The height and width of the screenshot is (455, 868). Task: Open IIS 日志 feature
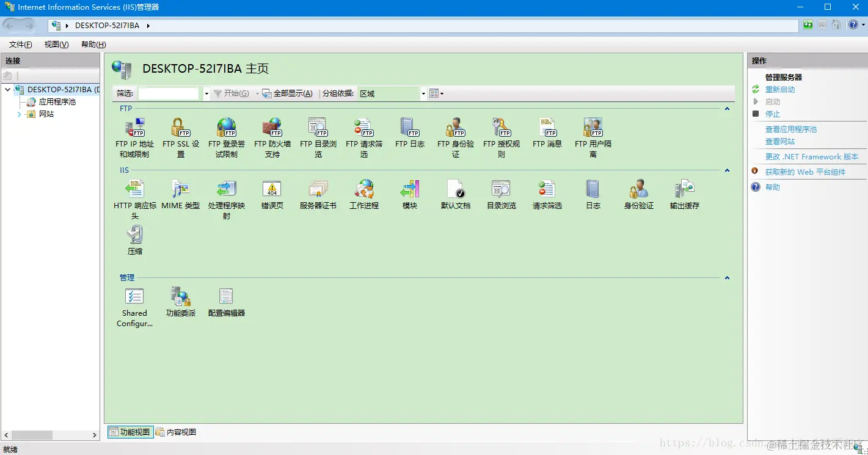[x=593, y=195]
